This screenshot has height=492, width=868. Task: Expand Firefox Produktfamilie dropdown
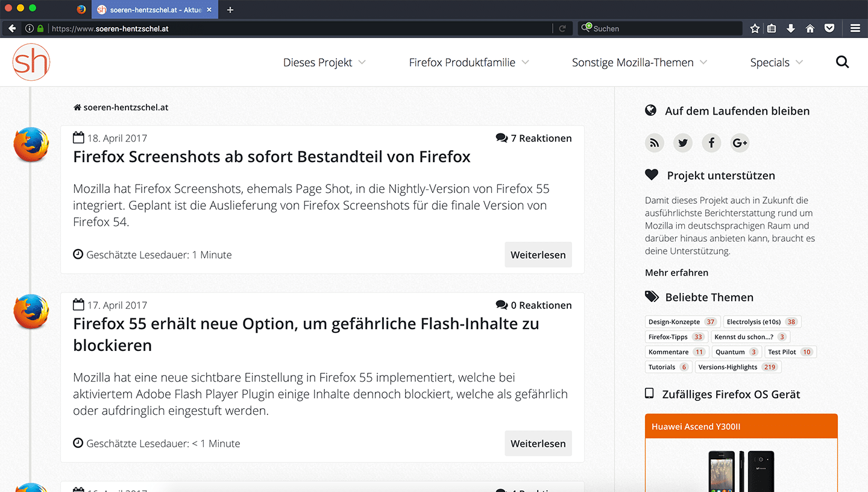tap(468, 62)
